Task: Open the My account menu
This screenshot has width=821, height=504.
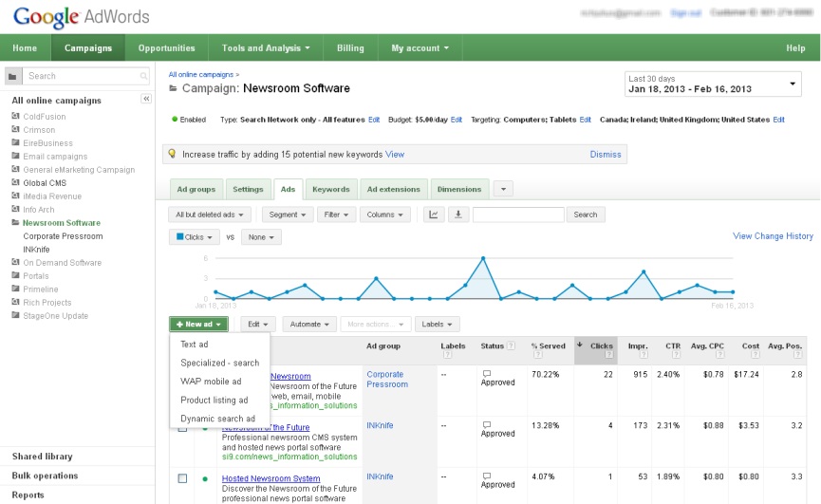Action: tap(420, 48)
